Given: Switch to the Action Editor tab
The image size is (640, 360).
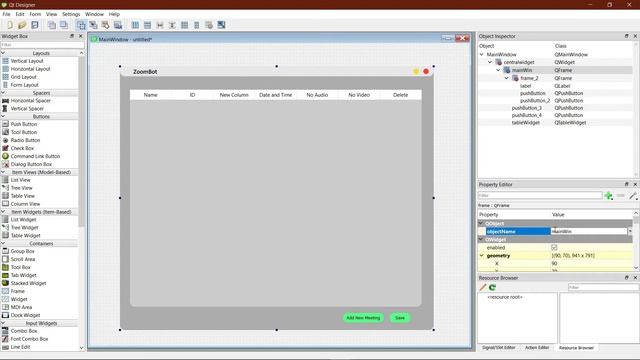Looking at the screenshot, I should coord(537,347).
